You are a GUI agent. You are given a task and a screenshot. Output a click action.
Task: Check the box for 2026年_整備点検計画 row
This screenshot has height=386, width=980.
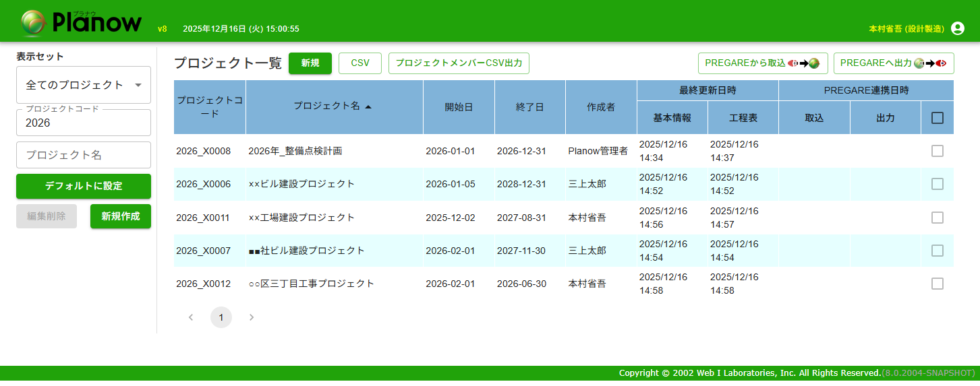[937, 151]
